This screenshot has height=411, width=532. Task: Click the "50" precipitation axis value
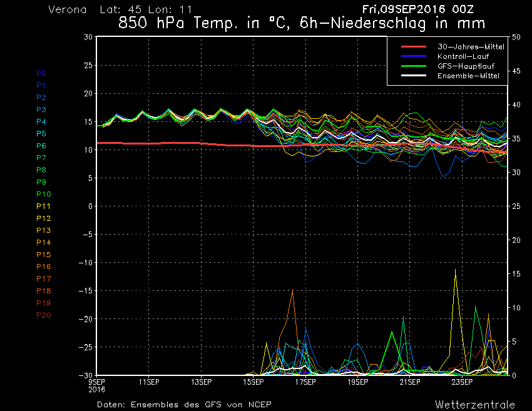tap(516, 38)
